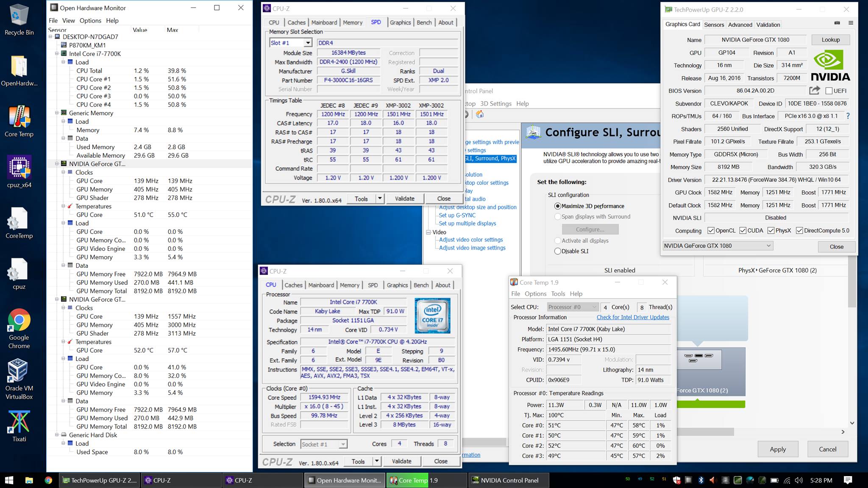Open Tools dropdown arrow in CPU-Z SPD window
Screen dimensions: 868x488
click(380, 198)
